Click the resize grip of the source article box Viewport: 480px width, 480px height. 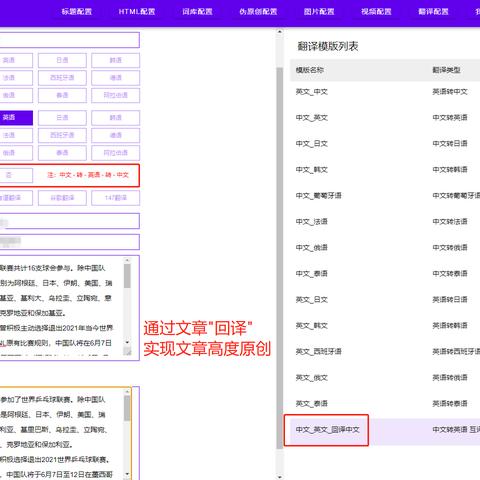pos(127,351)
